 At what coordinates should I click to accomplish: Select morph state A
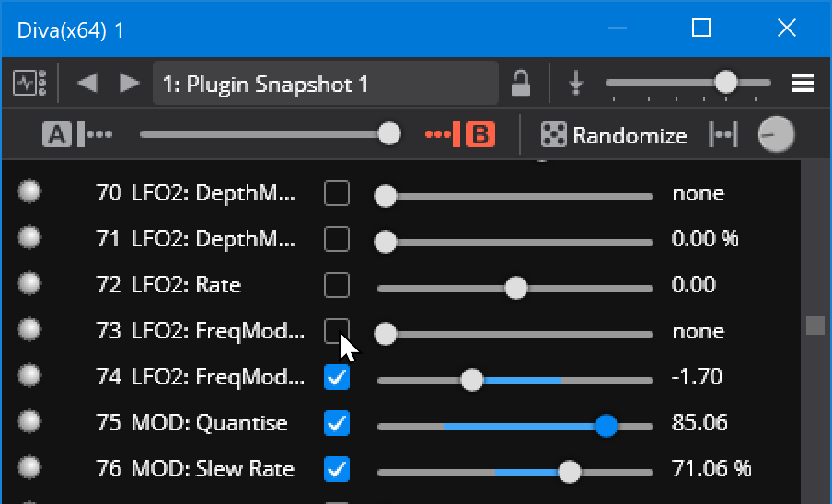[x=56, y=134]
